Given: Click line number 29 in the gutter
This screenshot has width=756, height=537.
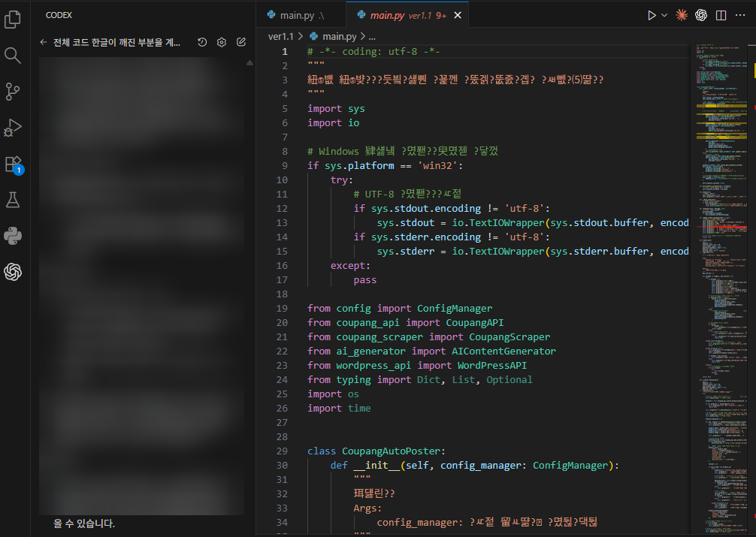Looking at the screenshot, I should click(x=282, y=451).
